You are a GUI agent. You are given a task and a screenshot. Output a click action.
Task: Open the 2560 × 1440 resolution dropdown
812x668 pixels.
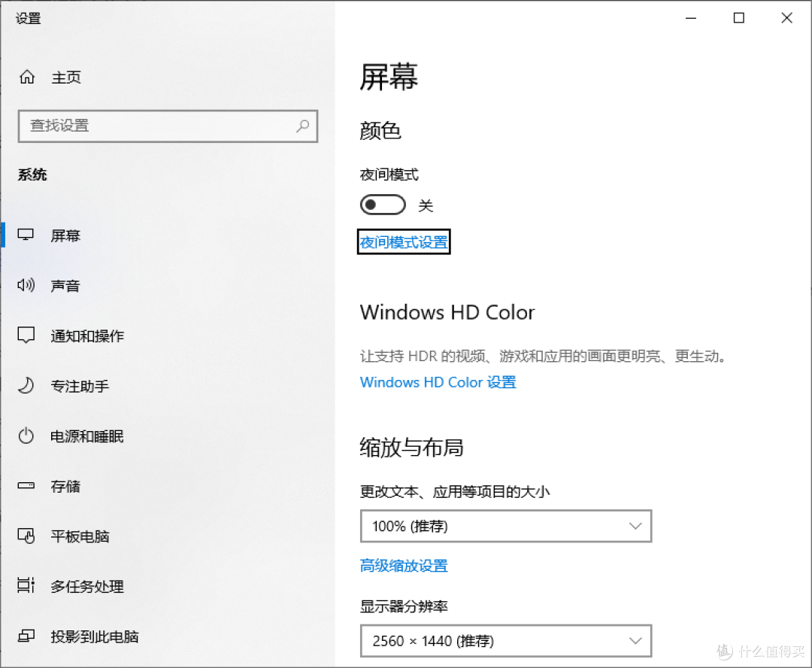(506, 641)
